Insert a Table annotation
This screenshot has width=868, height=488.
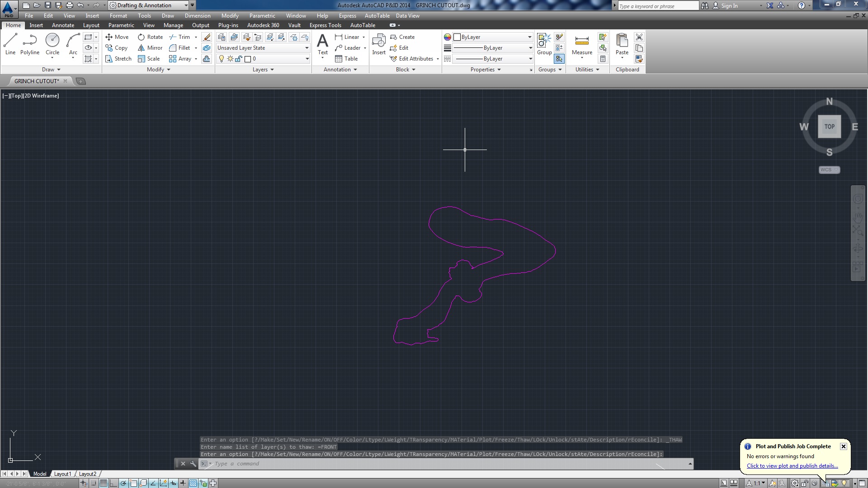point(346,59)
